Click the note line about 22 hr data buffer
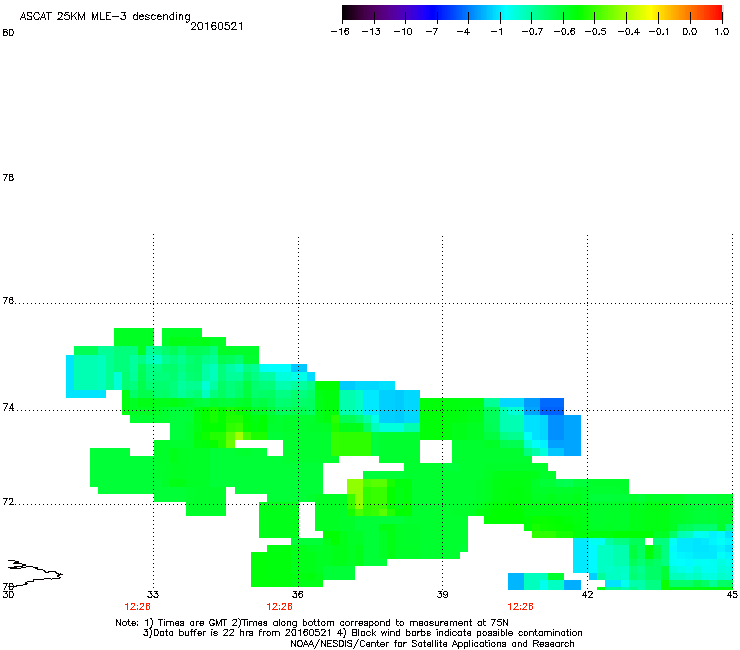This screenshot has height=650, width=740. pos(362,633)
